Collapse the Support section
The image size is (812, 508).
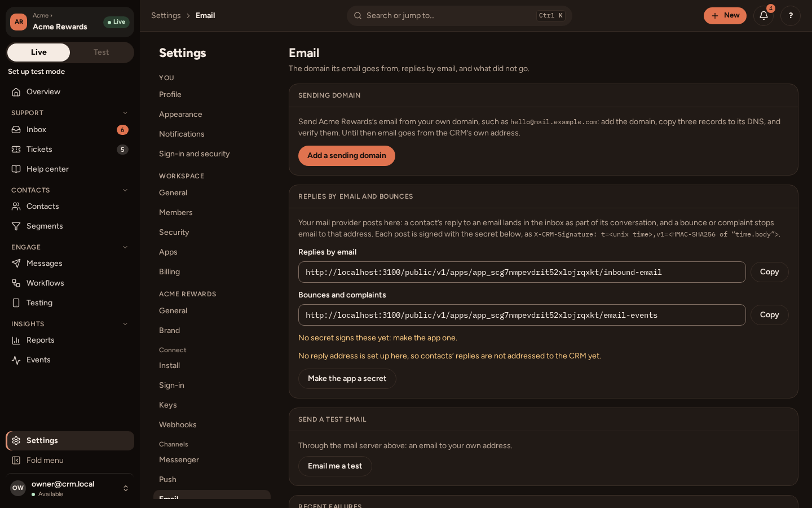coord(125,113)
